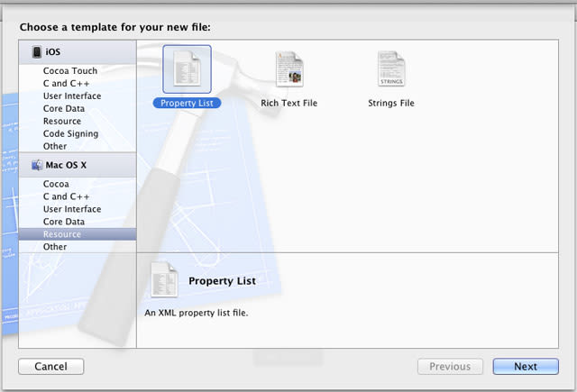Select highlighted Resource under Mac OS X

click(x=78, y=234)
